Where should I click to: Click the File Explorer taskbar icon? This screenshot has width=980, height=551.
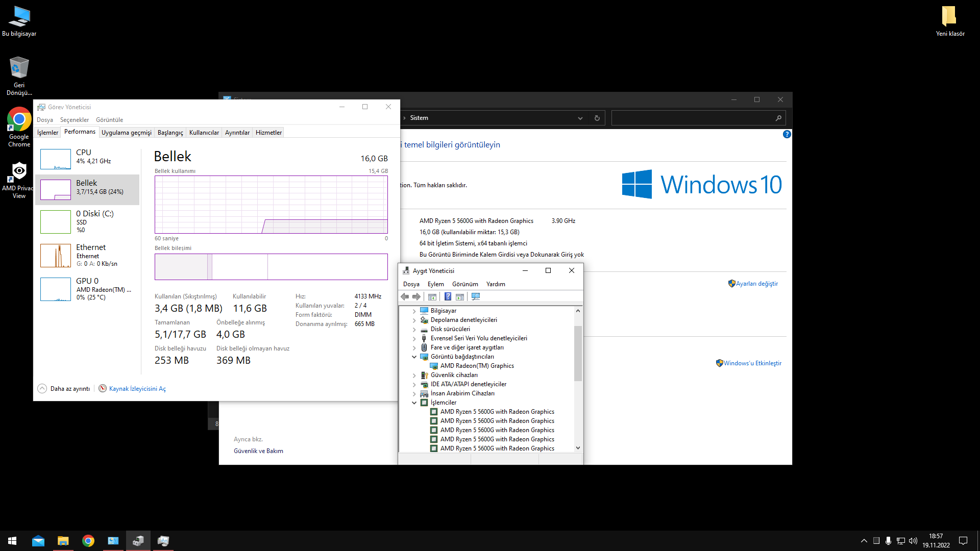63,541
